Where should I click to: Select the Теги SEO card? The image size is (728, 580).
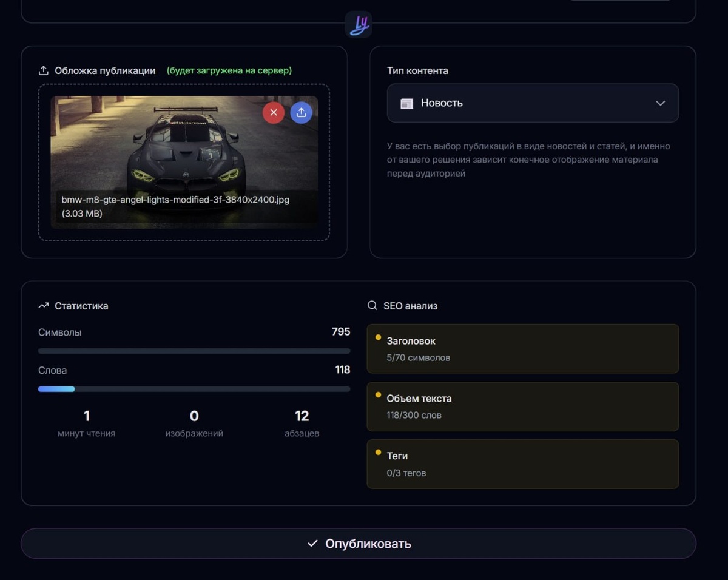523,464
